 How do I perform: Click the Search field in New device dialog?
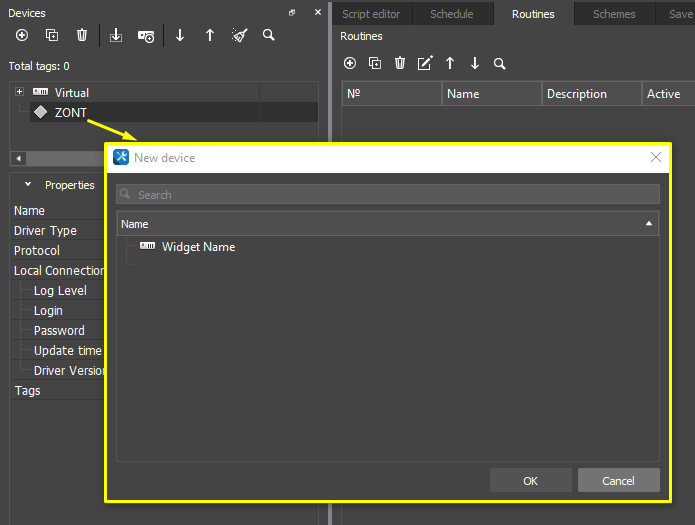pyautogui.click(x=388, y=194)
